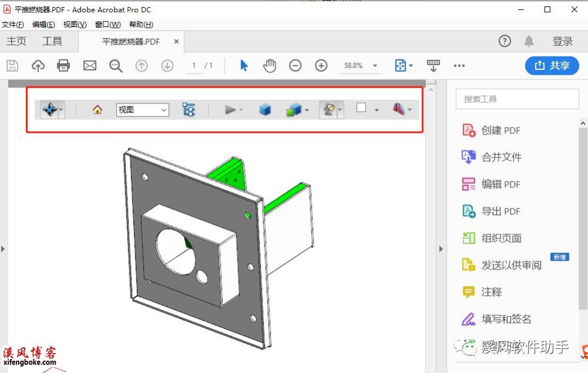This screenshot has width=588, height=373.
Task: Open the 3D model tree panel
Action: pos(189,109)
